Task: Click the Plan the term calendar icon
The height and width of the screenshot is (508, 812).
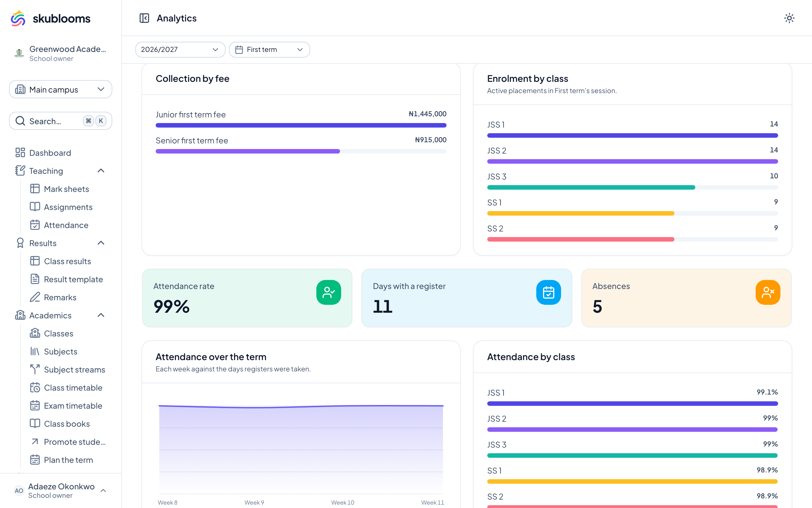Action: [x=35, y=460]
